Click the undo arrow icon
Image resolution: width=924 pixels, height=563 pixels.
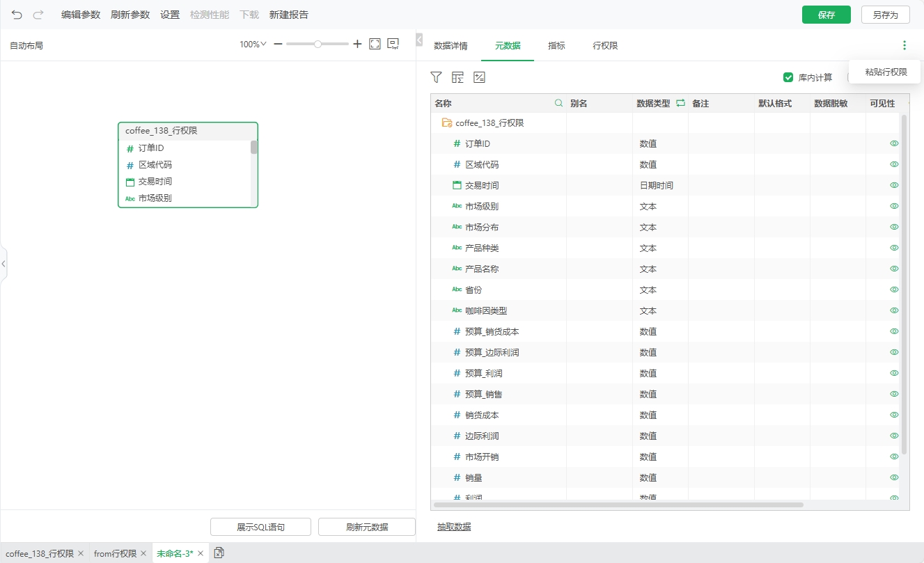pos(17,15)
